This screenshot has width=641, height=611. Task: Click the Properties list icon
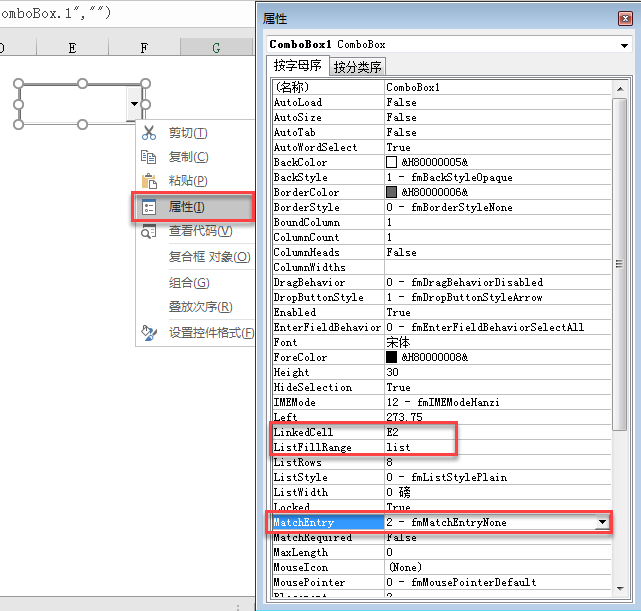pos(149,207)
